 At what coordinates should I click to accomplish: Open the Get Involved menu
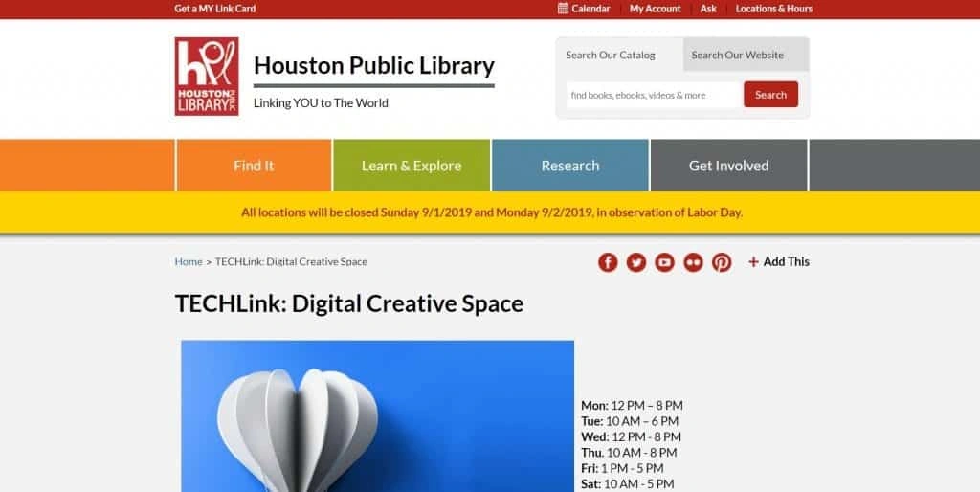[x=728, y=166]
